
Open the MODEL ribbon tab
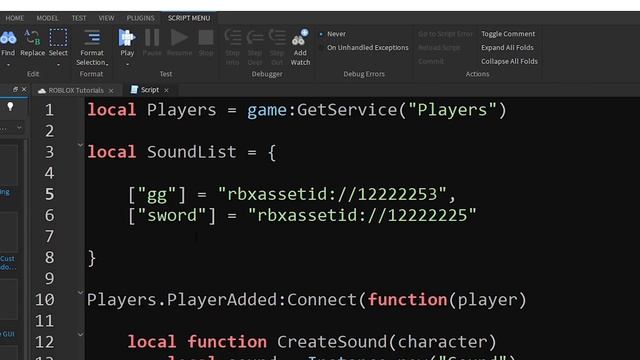(47, 18)
